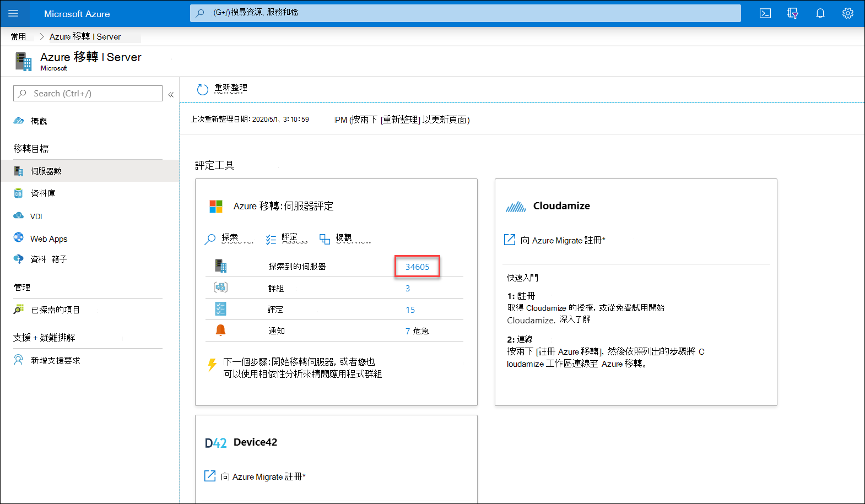Open the Azure portal hamburger menu
This screenshot has height=504, width=865.
point(13,13)
